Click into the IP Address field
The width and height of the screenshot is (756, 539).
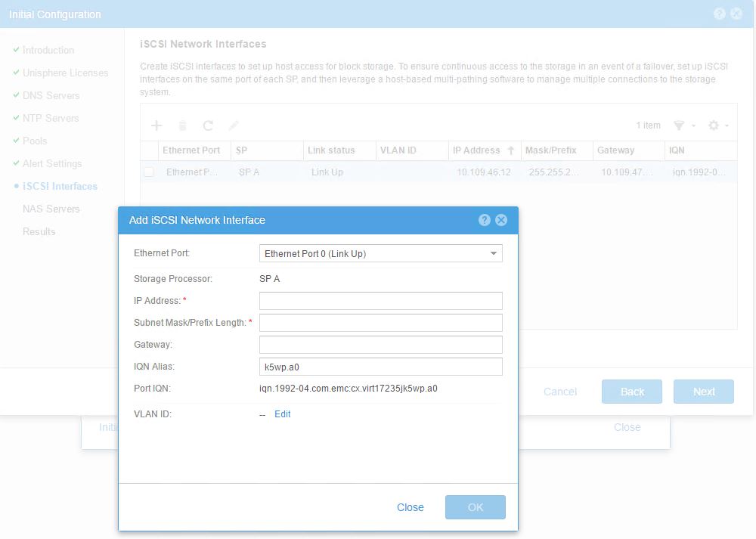point(380,301)
